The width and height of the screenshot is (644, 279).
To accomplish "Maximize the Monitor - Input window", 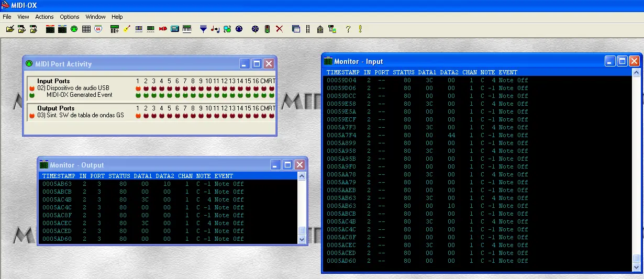I will pos(622,61).
